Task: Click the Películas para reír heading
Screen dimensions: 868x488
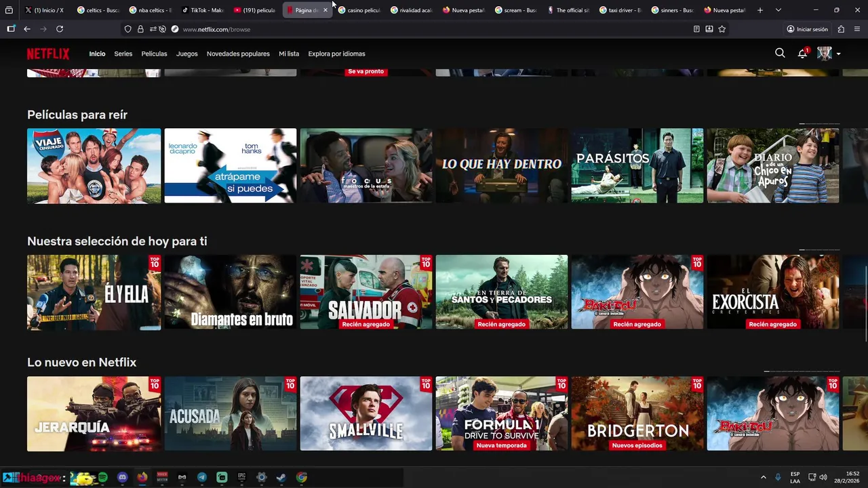Action: point(77,115)
